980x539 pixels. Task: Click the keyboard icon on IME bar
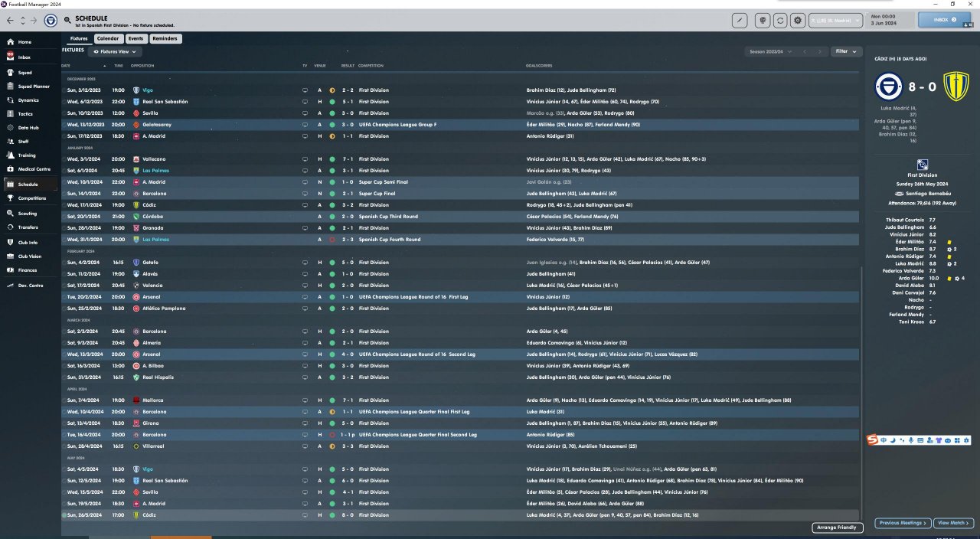[920, 440]
